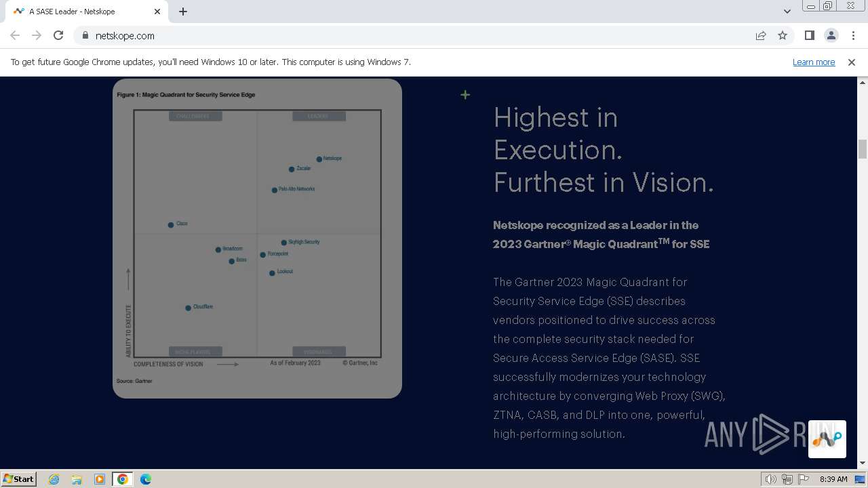Open Windows Media Player from the taskbar
The width and height of the screenshot is (868, 488).
click(100, 479)
